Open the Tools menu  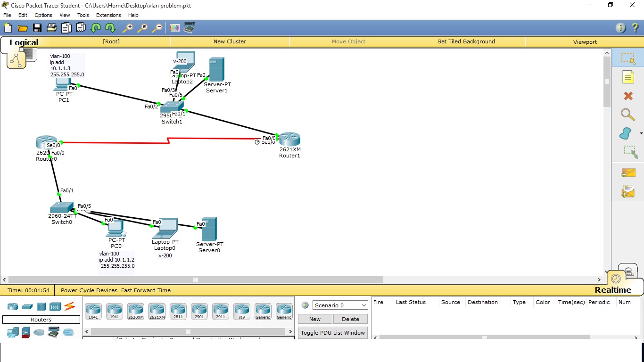click(83, 15)
